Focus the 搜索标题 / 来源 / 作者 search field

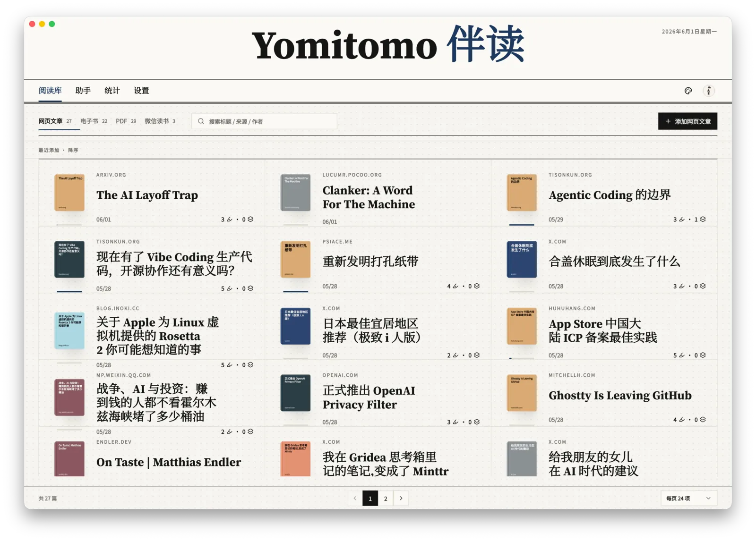coord(264,121)
